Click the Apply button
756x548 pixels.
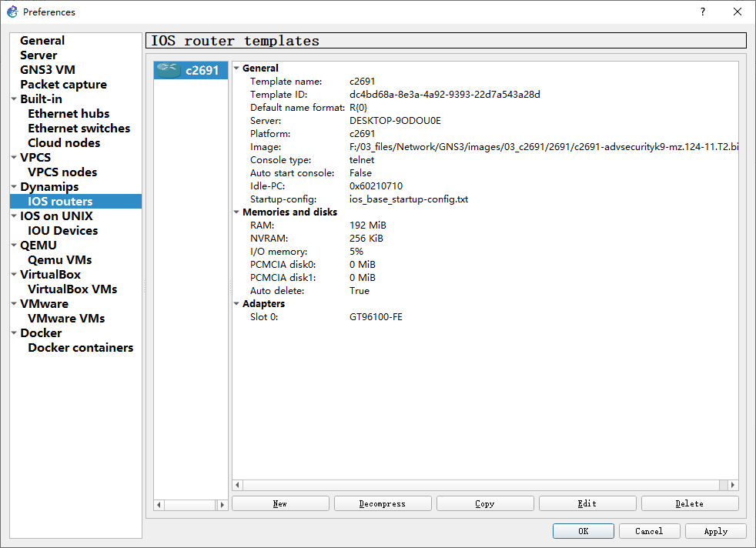715,530
